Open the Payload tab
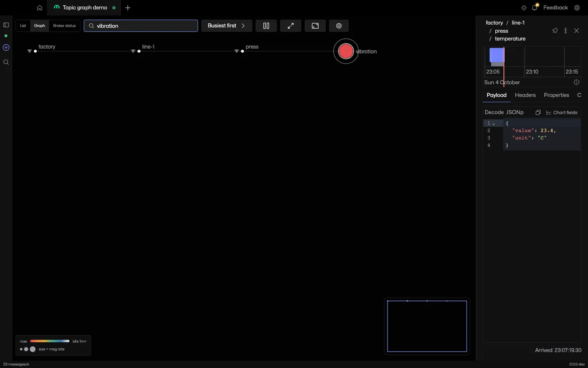Image resolution: width=588 pixels, height=368 pixels. pyautogui.click(x=497, y=95)
